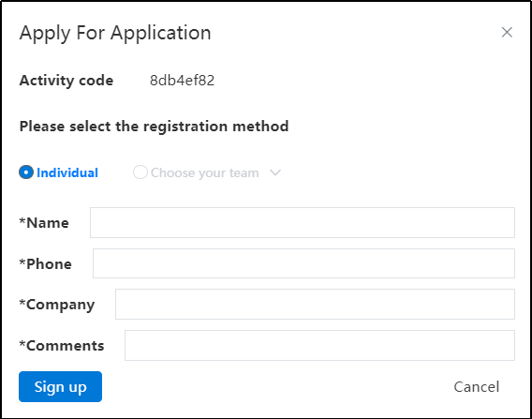Submit the form with Sign up
This screenshot has width=532, height=419.
point(60,387)
